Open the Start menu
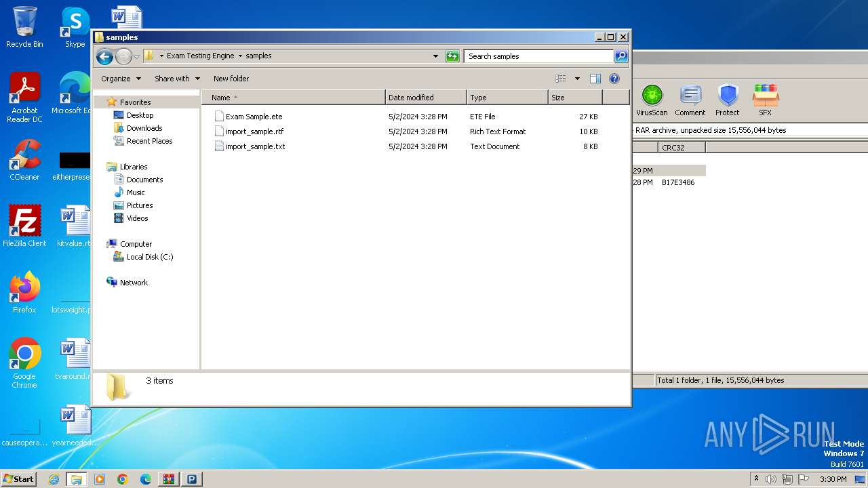The height and width of the screenshot is (488, 868). click(x=18, y=479)
